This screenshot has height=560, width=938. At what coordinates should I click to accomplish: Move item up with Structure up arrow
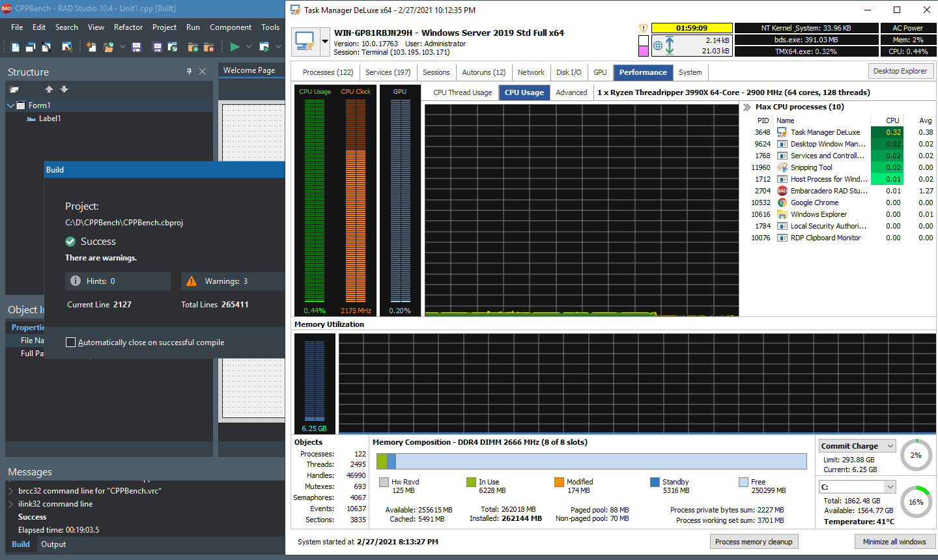pos(49,89)
